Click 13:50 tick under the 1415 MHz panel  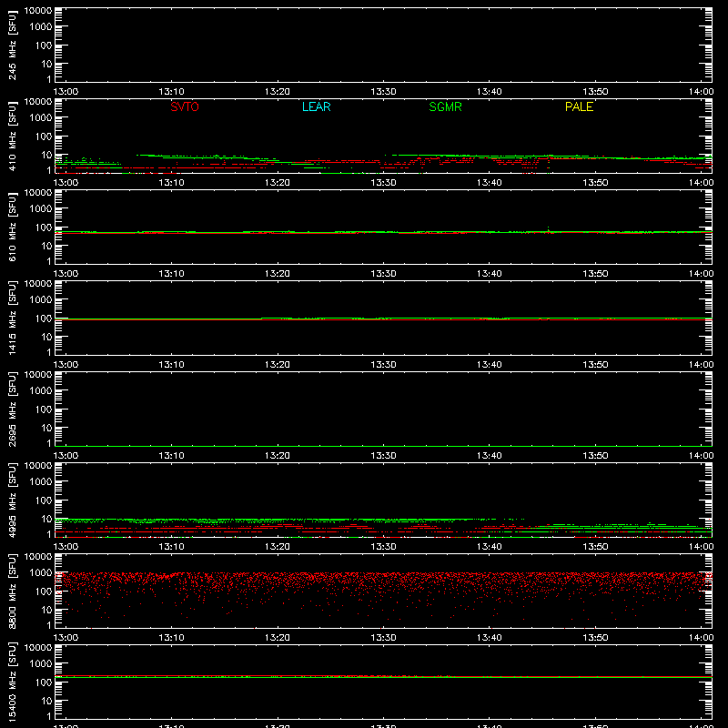595,365
